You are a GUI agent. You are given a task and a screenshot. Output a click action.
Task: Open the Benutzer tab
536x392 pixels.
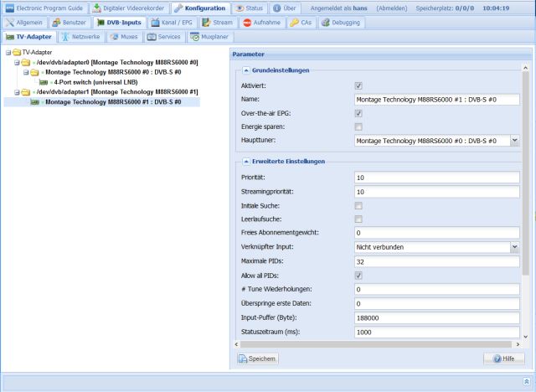tap(70, 23)
